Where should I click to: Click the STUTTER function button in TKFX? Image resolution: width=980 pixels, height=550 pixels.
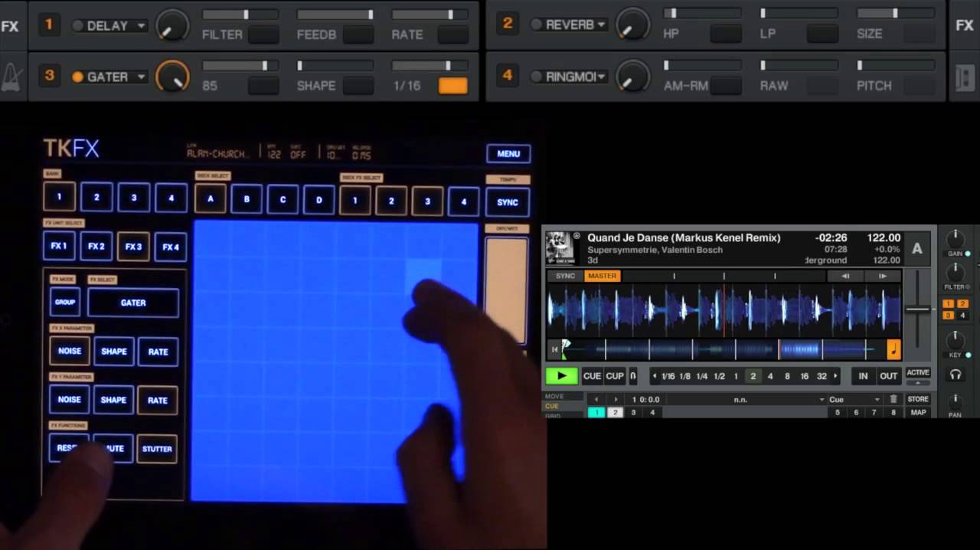point(157,449)
